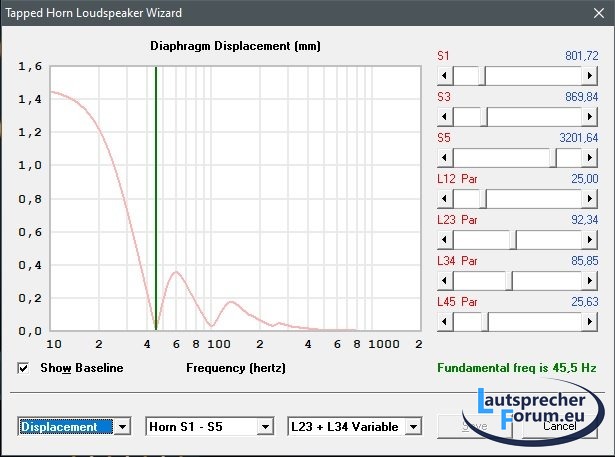Toggle the Show Baseline checkbox
Image resolution: width=615 pixels, height=457 pixels.
click(x=24, y=368)
